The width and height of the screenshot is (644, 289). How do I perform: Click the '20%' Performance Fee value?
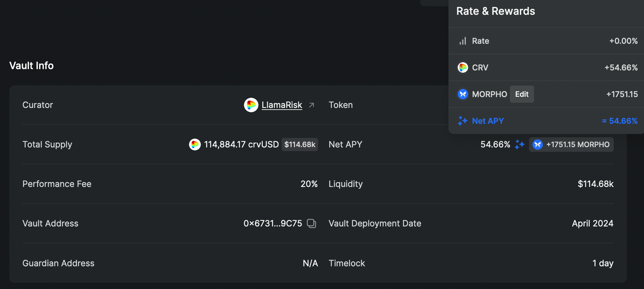click(x=309, y=184)
